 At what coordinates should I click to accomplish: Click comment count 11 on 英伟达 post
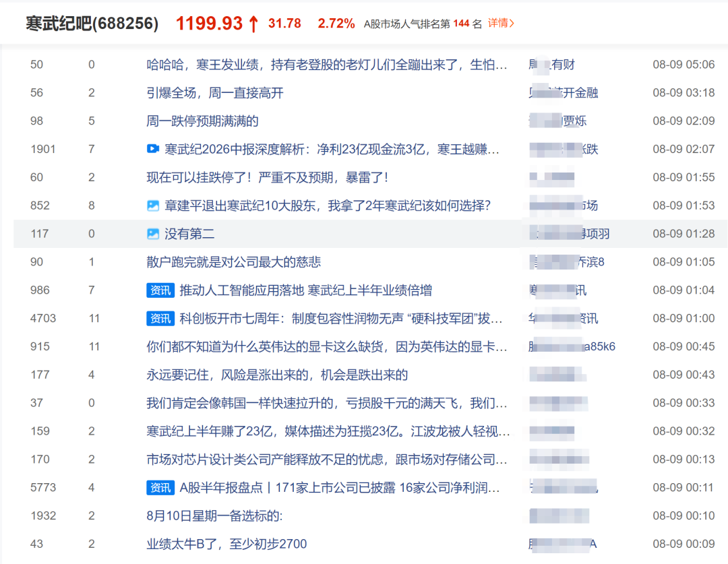click(x=94, y=347)
